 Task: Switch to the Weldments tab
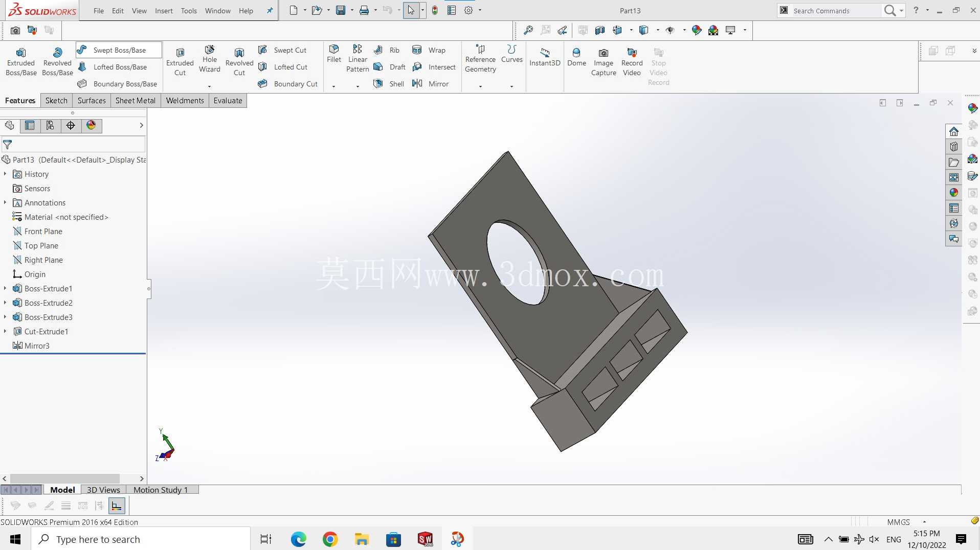tap(185, 101)
